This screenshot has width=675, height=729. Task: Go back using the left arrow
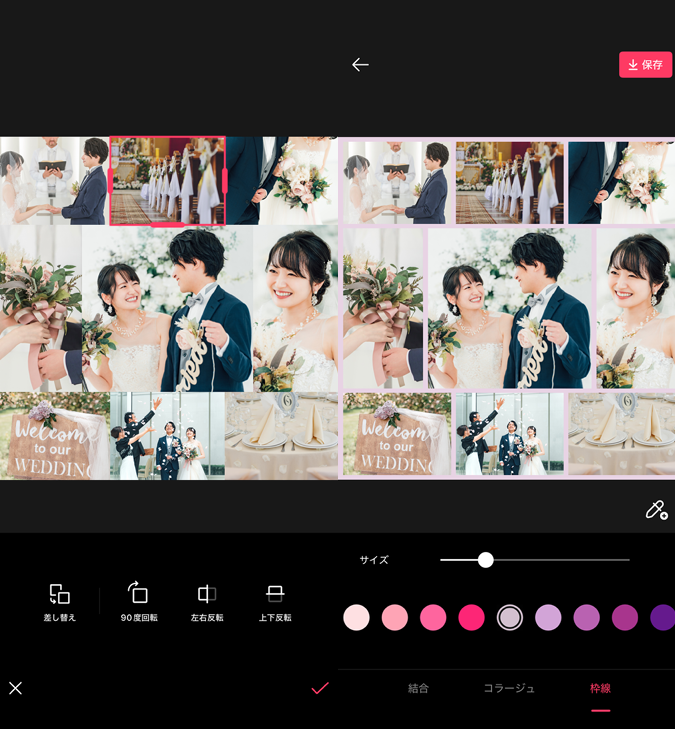(x=360, y=65)
